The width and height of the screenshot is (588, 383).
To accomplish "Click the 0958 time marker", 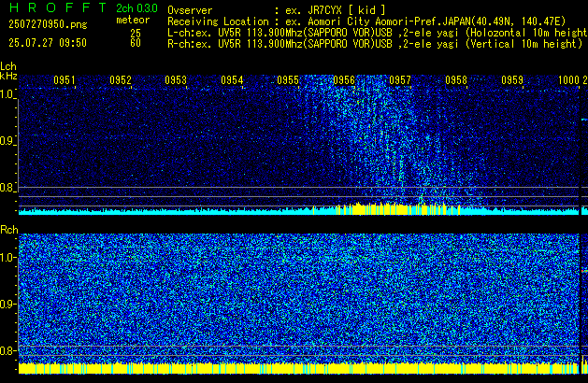I will point(456,80).
